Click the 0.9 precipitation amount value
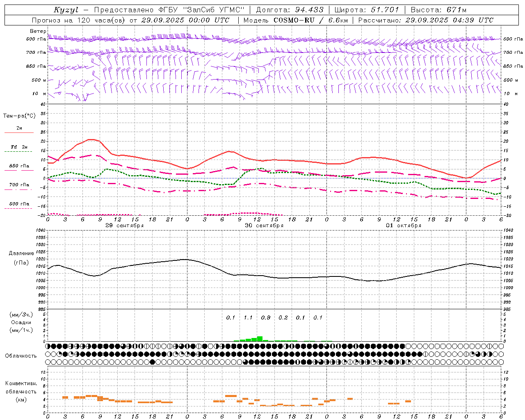This screenshot has height=420, width=525. click(266, 317)
